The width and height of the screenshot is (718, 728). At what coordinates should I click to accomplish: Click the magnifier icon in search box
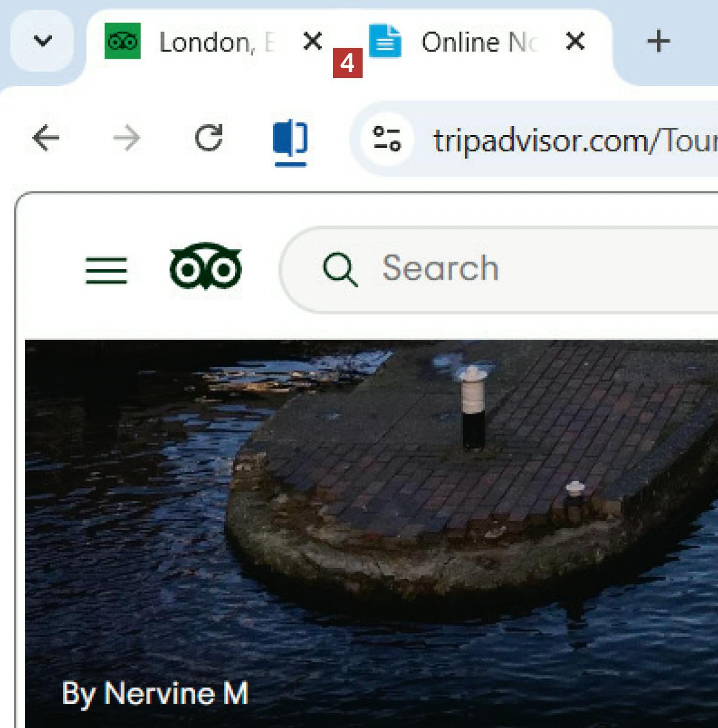pyautogui.click(x=340, y=269)
